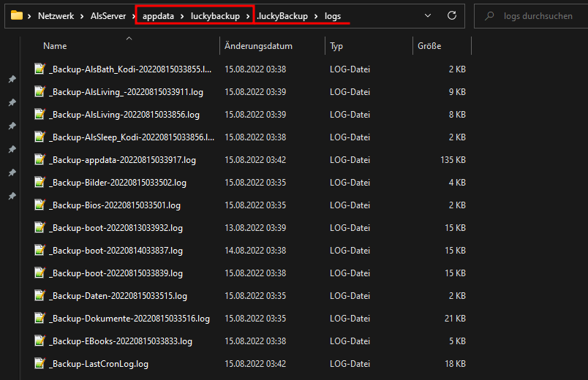Go to AlsServer in breadcrumb
The height and width of the screenshot is (380, 588).
click(x=108, y=16)
